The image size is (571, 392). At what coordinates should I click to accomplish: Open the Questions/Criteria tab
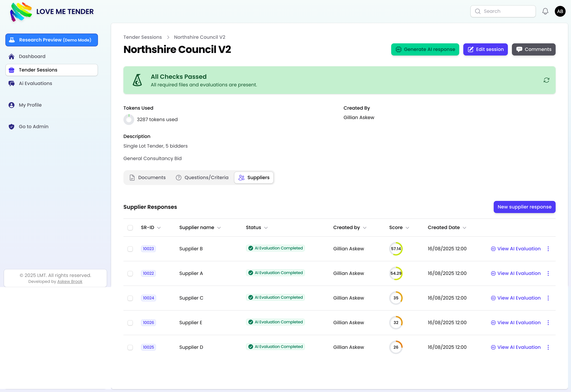pos(202,178)
